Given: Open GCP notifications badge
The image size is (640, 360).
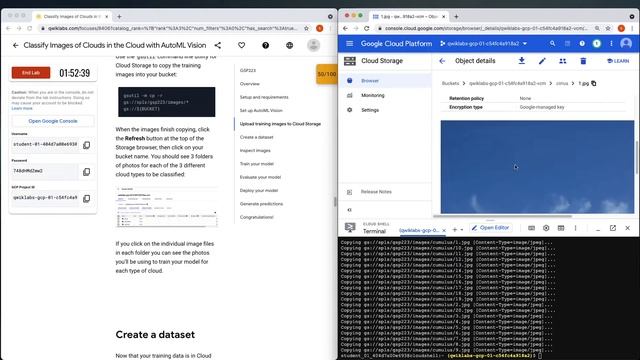Looking at the screenshot, I should coord(597,43).
